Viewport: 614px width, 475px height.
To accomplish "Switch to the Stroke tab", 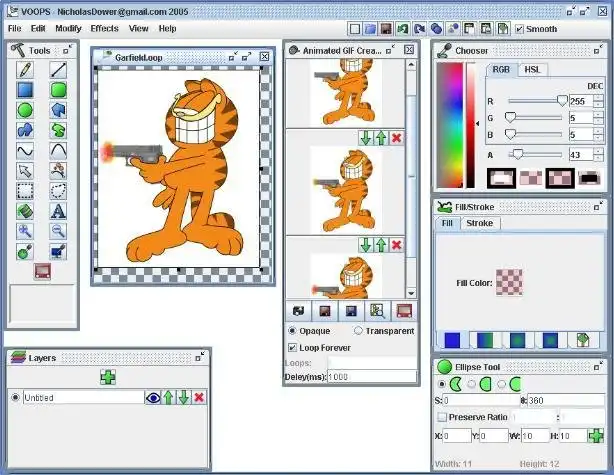I will pyautogui.click(x=479, y=223).
